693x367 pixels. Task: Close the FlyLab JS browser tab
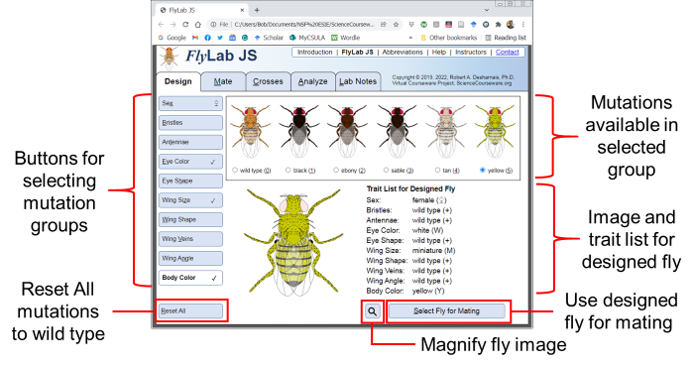coord(242,10)
